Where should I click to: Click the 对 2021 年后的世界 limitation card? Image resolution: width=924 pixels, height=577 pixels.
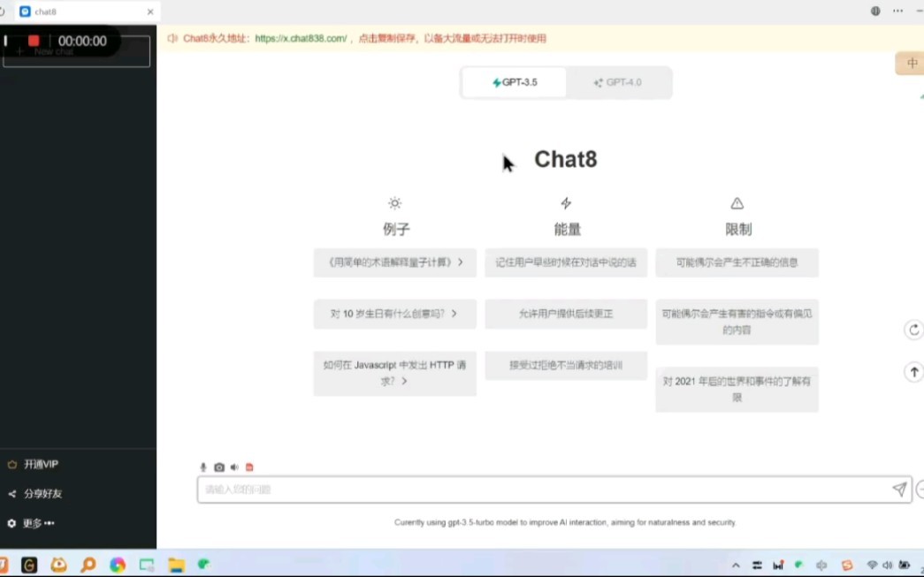(737, 389)
